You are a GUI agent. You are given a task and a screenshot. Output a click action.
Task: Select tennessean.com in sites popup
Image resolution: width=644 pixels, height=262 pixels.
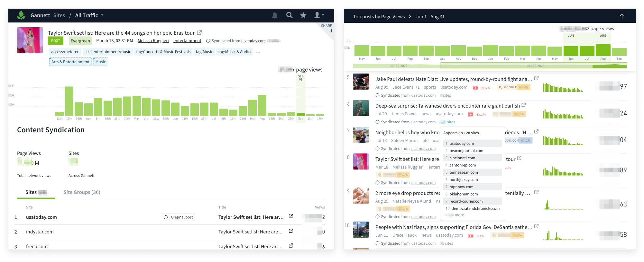click(x=473, y=172)
